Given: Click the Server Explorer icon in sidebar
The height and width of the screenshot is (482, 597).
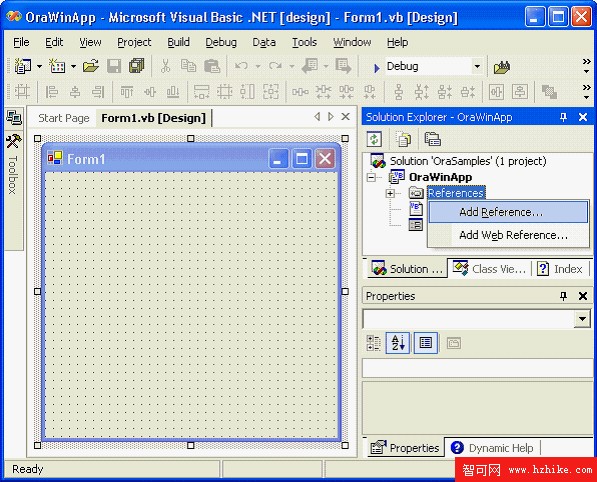Looking at the screenshot, I should tap(14, 118).
